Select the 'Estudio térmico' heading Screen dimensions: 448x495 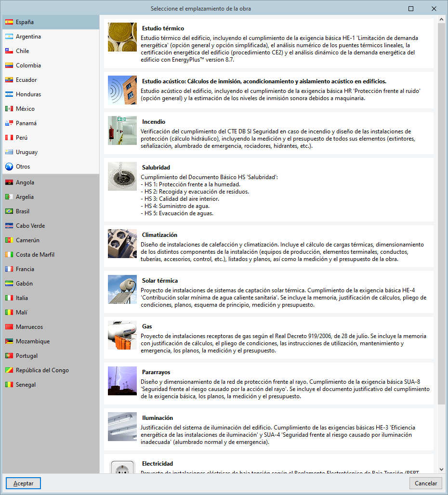(x=163, y=28)
